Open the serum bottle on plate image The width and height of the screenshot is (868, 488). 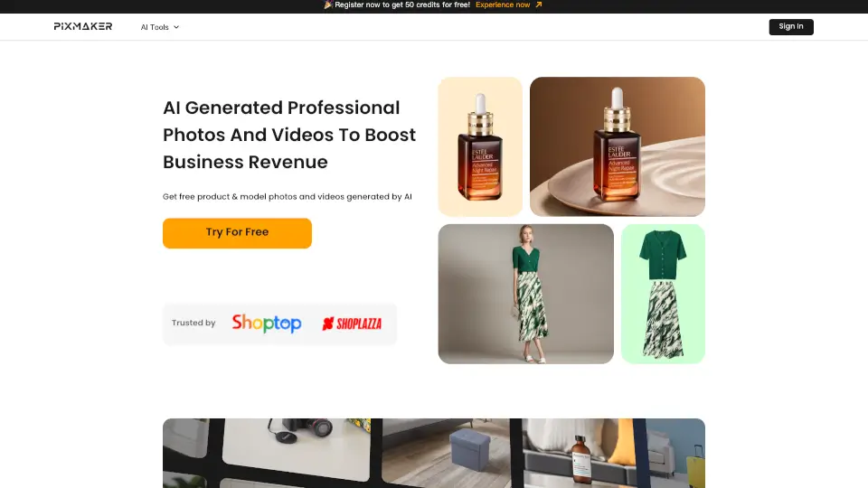pos(618,146)
